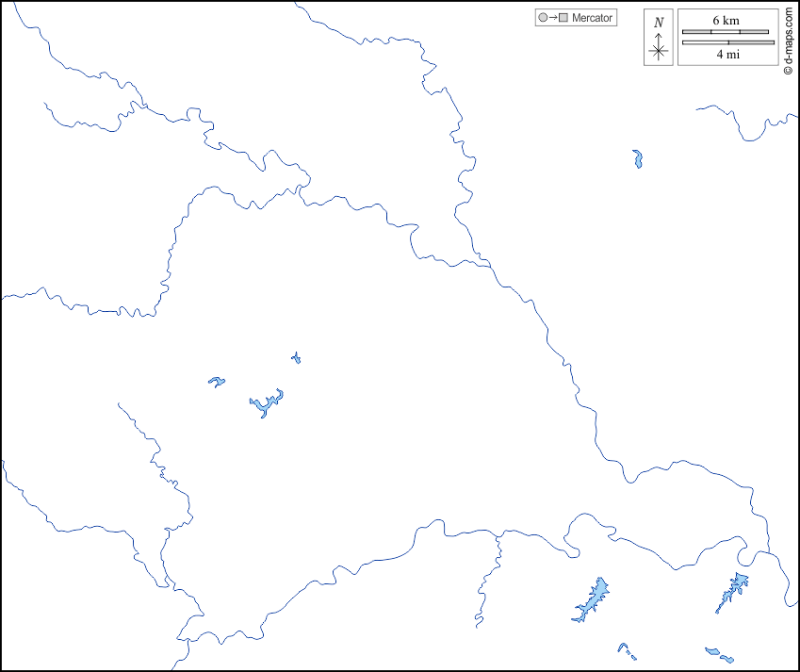Select the long lake at bottom center-right
The width and height of the screenshot is (800, 672).
[591, 600]
